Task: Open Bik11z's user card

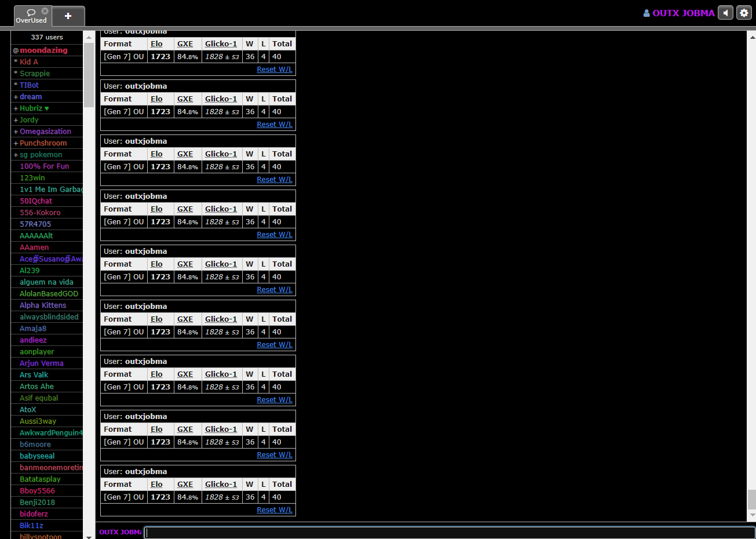Action: click(x=47, y=526)
